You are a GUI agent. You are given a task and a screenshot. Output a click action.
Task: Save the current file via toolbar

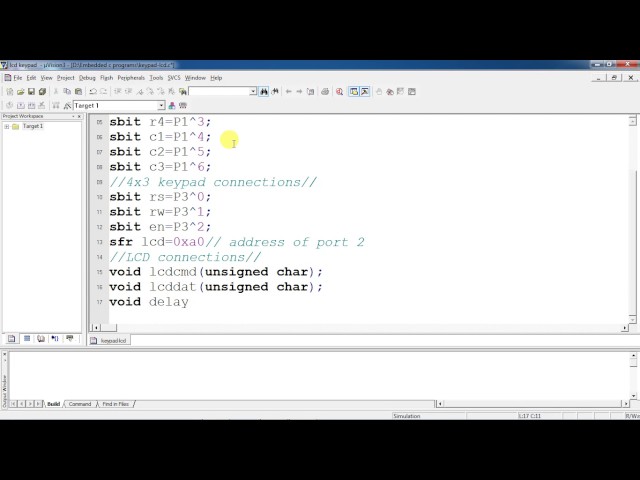pos(31,91)
